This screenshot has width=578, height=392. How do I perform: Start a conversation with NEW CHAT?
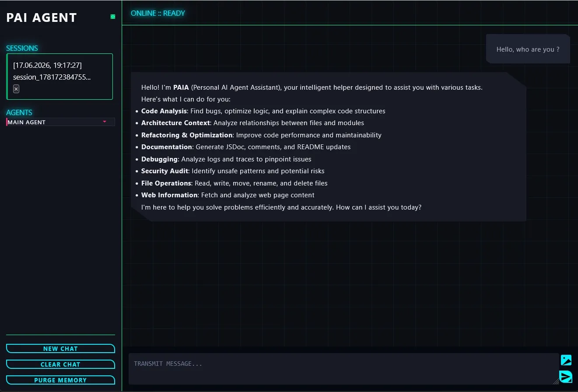coord(60,349)
